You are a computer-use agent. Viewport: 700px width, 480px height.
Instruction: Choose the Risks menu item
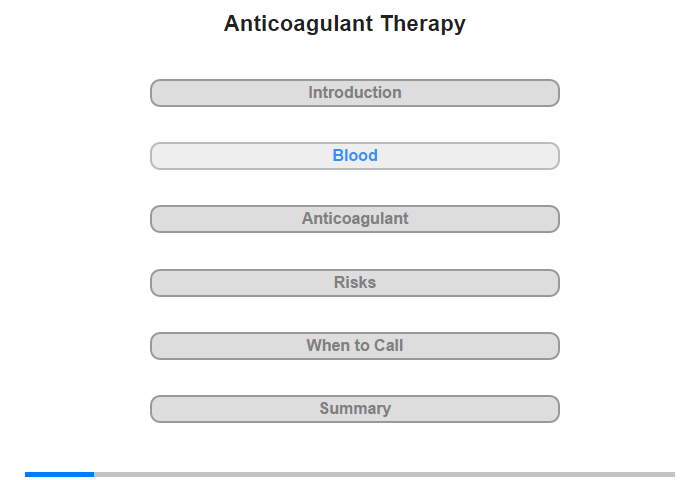tap(355, 283)
